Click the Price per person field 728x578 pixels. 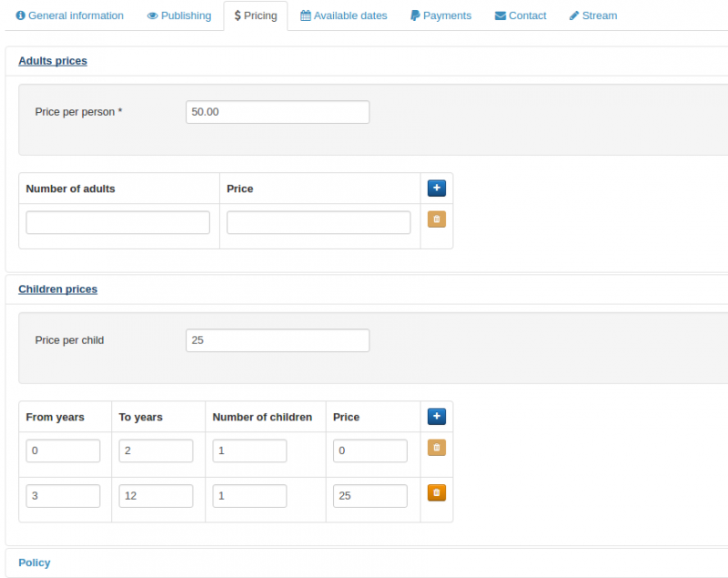278,112
